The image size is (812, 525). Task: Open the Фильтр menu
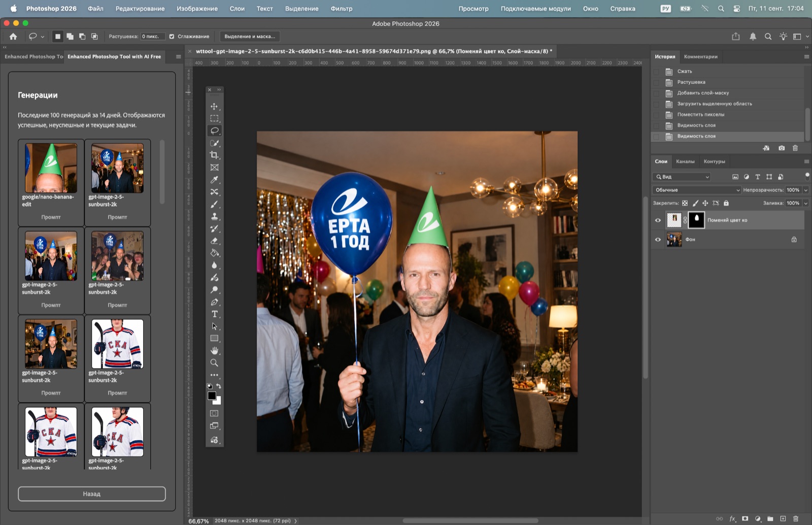(x=342, y=9)
